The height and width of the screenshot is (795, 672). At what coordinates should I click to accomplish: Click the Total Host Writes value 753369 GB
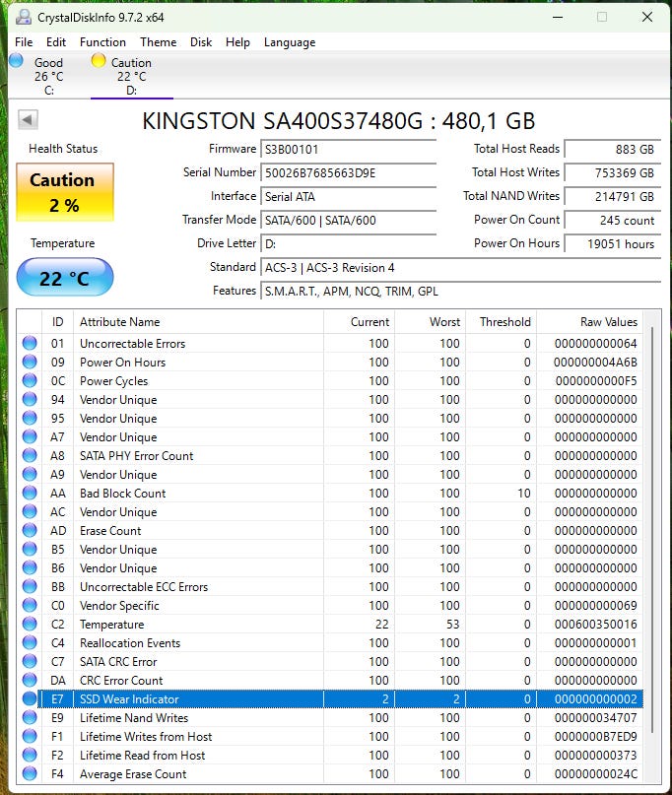[613, 173]
